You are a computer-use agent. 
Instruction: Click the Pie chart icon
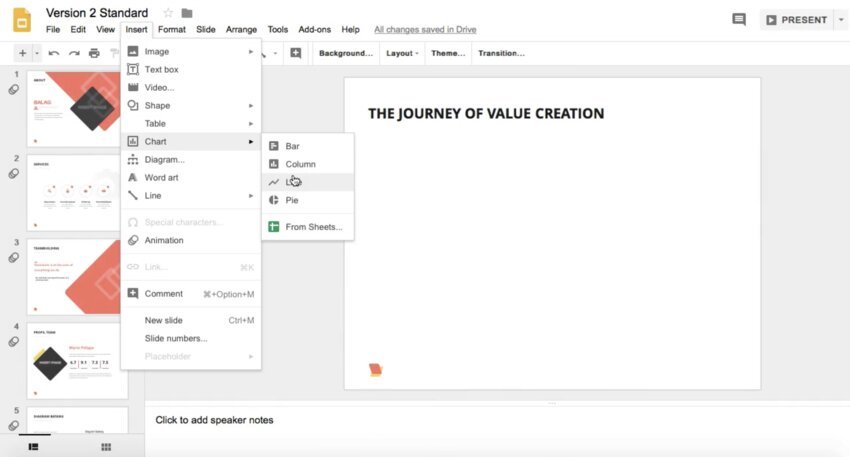coord(274,200)
